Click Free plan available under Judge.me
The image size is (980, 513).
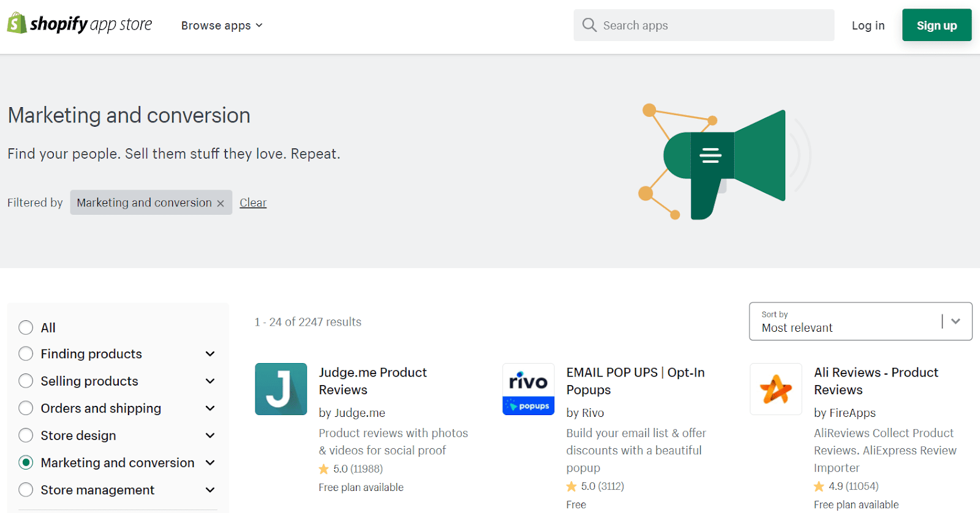point(361,487)
